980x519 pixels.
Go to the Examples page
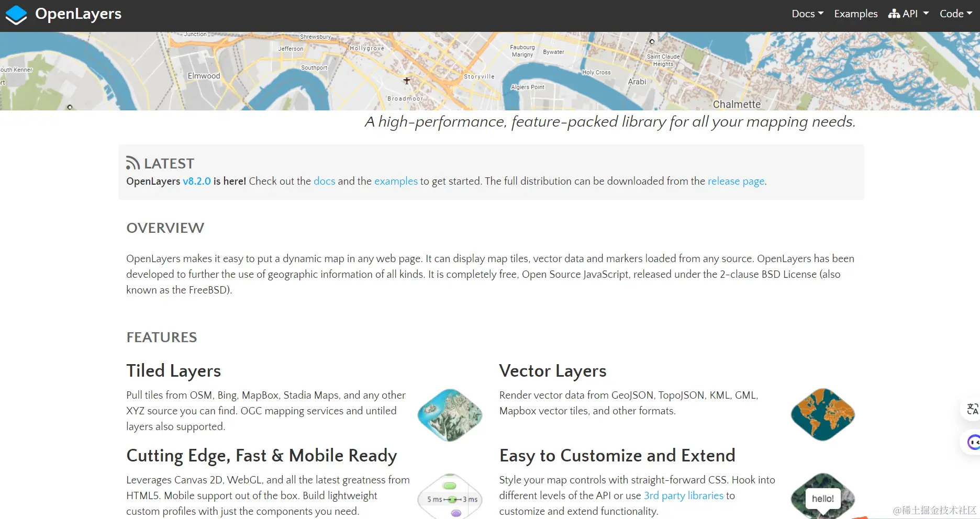click(855, 14)
